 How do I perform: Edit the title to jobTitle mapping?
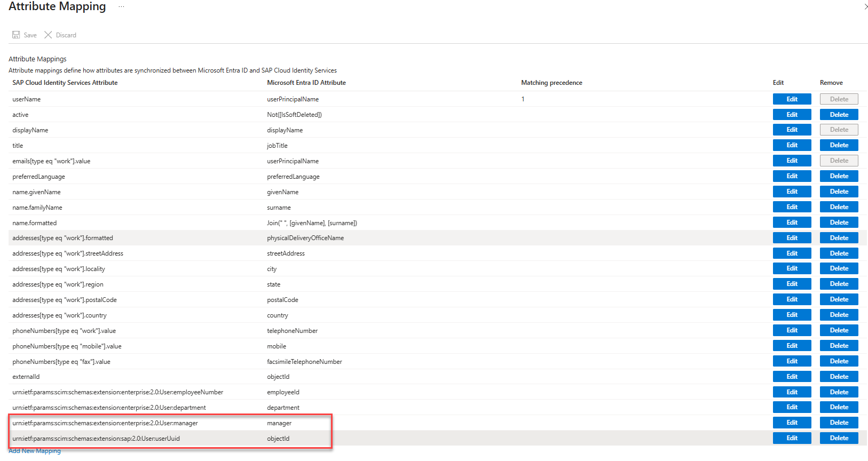792,145
